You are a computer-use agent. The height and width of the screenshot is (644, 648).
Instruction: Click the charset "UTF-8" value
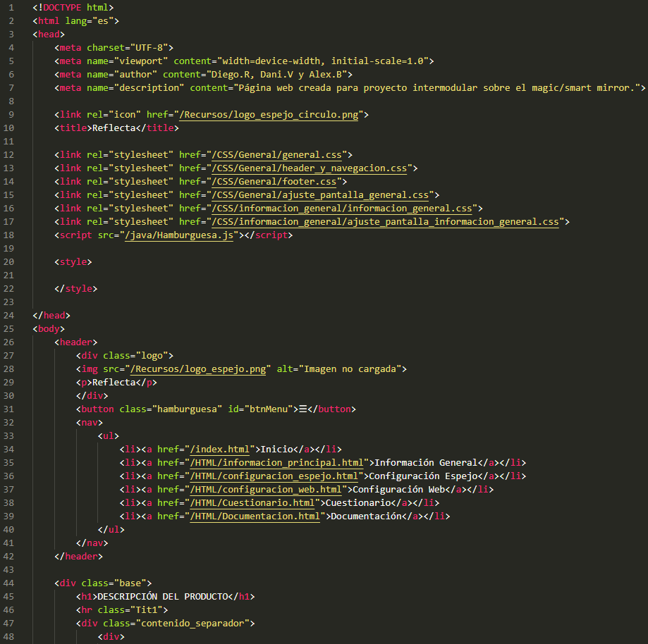click(149, 47)
